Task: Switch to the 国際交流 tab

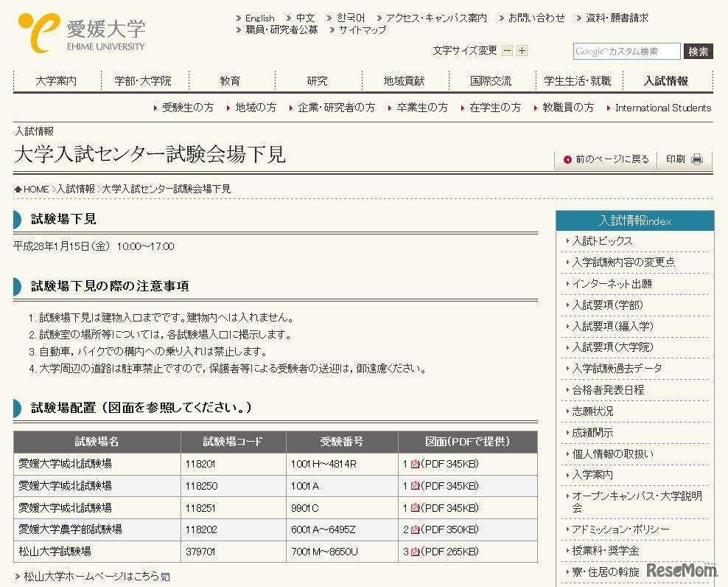Action: click(491, 82)
